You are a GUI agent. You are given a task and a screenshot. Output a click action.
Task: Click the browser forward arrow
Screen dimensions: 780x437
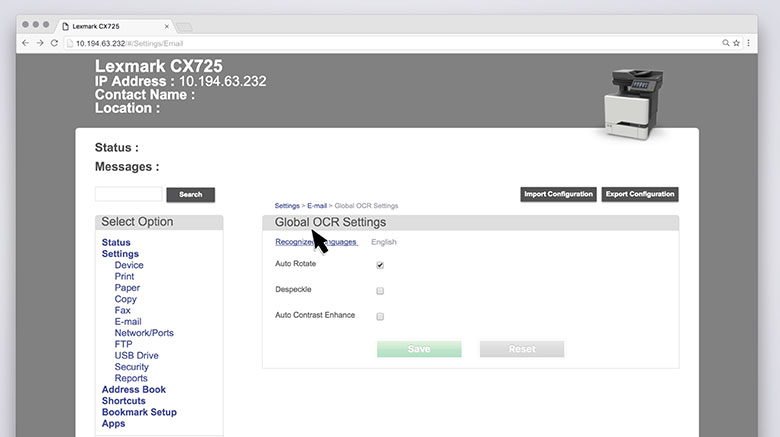(40, 43)
